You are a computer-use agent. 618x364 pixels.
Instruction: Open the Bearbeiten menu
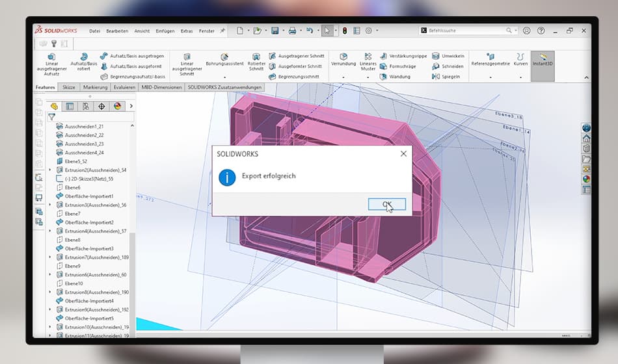[x=117, y=31]
